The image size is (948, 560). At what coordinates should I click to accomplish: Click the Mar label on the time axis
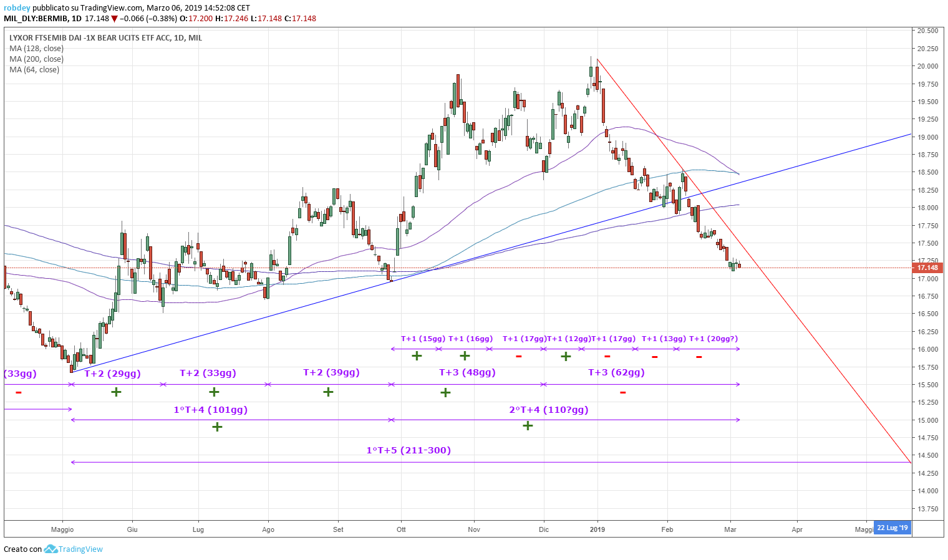tap(730, 529)
